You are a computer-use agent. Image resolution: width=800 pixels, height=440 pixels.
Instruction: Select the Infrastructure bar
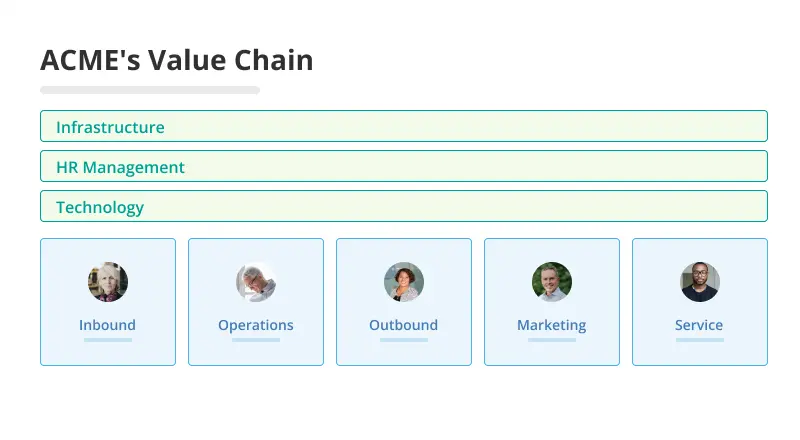[404, 126]
